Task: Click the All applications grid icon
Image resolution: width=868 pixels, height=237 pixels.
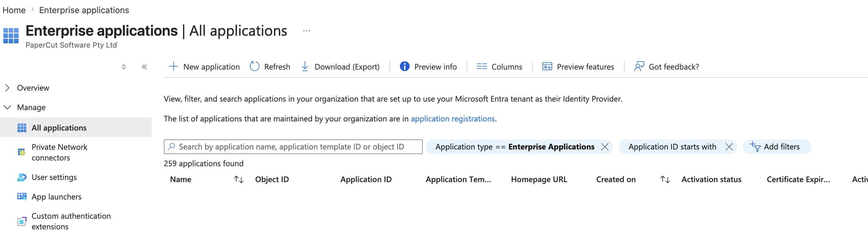Action: (22, 127)
